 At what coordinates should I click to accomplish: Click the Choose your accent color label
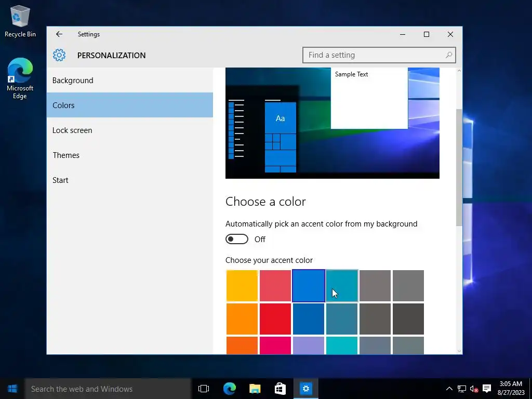pyautogui.click(x=269, y=260)
